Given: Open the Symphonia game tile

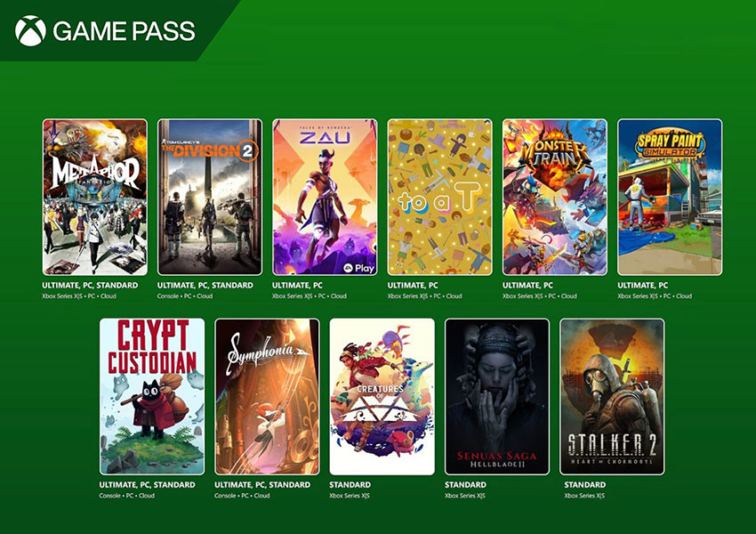Looking at the screenshot, I should click(x=267, y=397).
